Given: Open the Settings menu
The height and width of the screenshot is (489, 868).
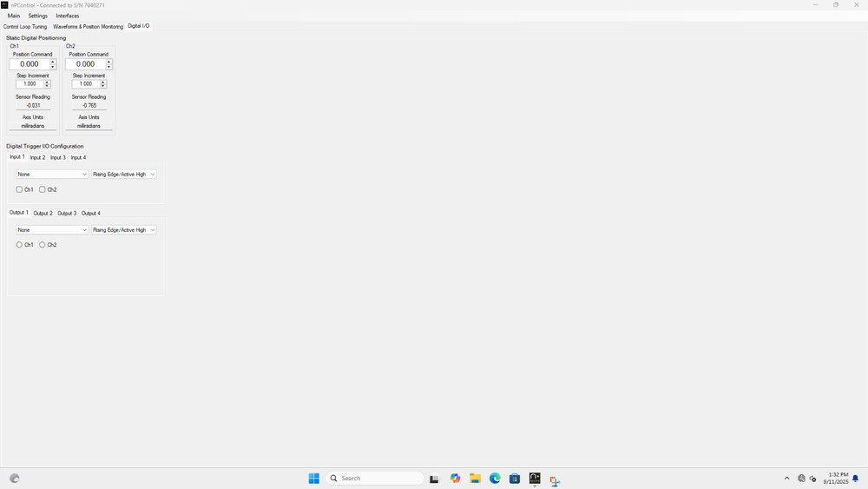Looking at the screenshot, I should [37, 16].
